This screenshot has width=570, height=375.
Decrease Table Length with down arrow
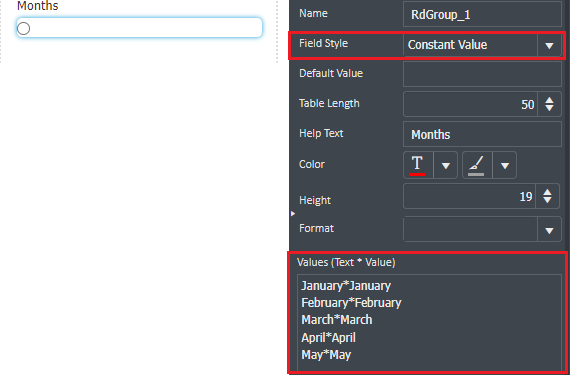click(x=549, y=108)
